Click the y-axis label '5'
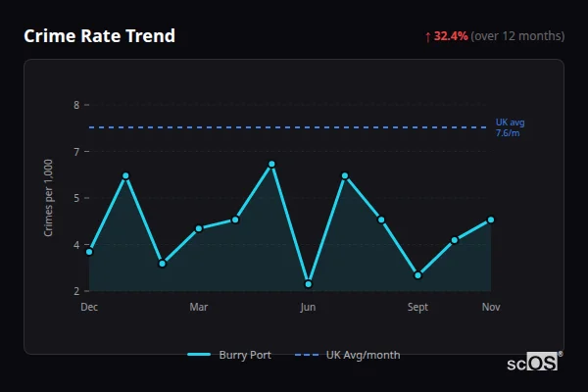 click(76, 198)
